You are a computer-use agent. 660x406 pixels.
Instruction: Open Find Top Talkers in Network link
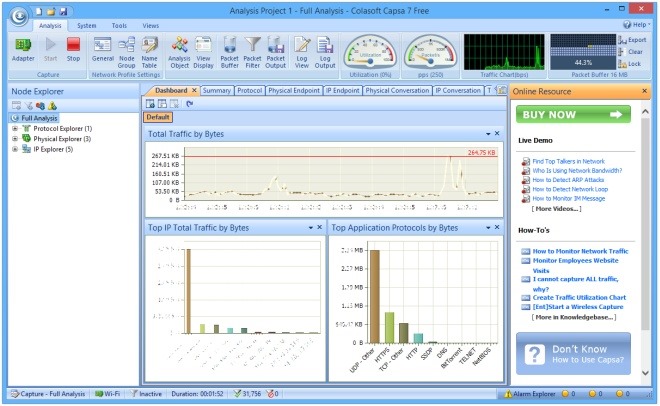(x=568, y=161)
